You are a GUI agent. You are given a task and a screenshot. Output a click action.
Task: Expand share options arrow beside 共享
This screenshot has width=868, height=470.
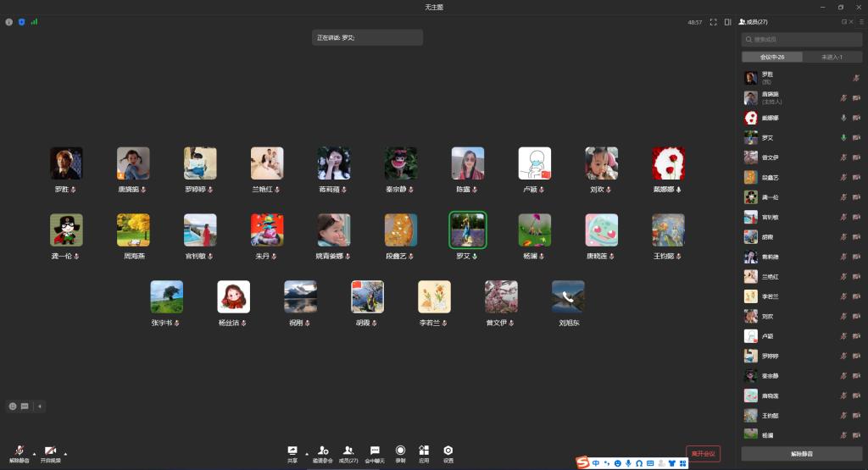coord(305,453)
